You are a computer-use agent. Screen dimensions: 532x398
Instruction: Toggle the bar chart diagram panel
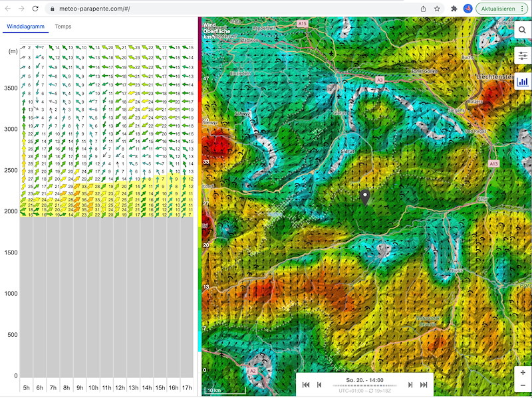(522, 82)
